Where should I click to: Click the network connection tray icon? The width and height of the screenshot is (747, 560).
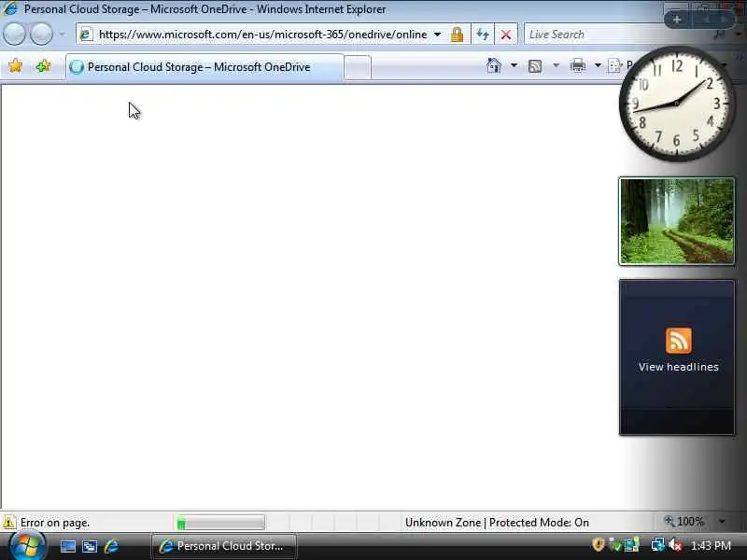tap(658, 545)
